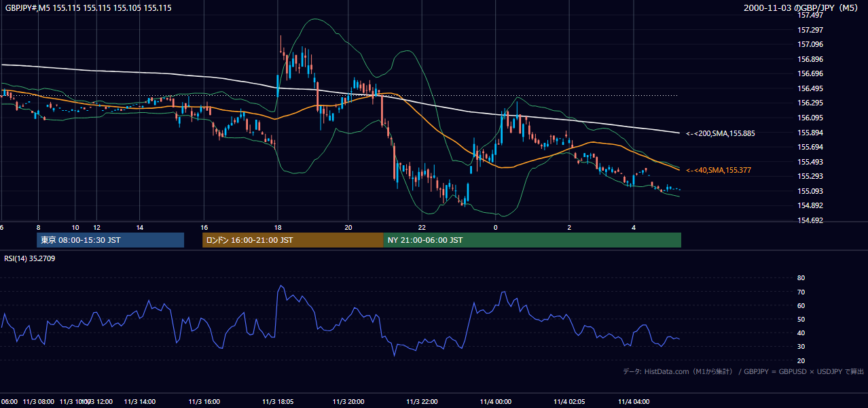Click the 11/3 18:05 bottom time label
The image size is (868, 408).
[278, 402]
